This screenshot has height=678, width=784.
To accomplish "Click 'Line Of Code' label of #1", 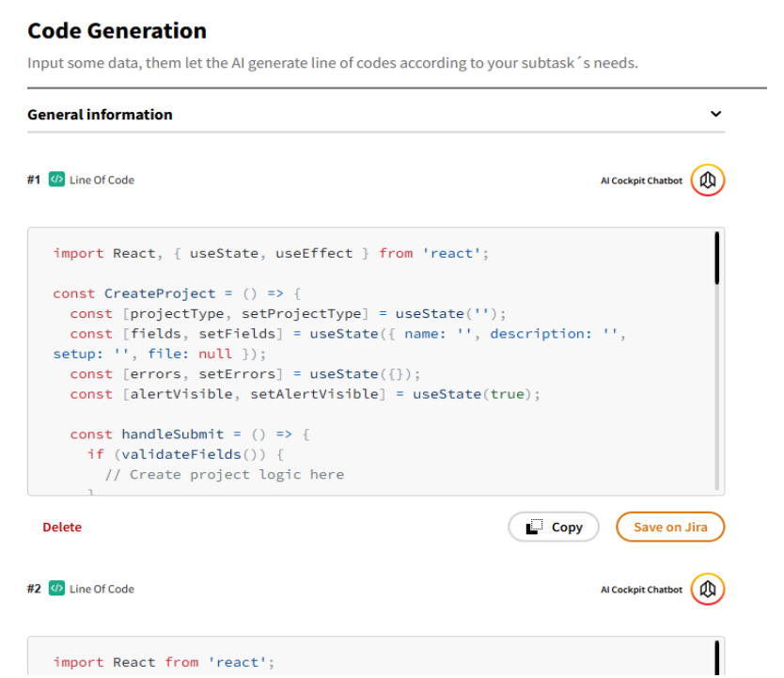I will click(102, 180).
